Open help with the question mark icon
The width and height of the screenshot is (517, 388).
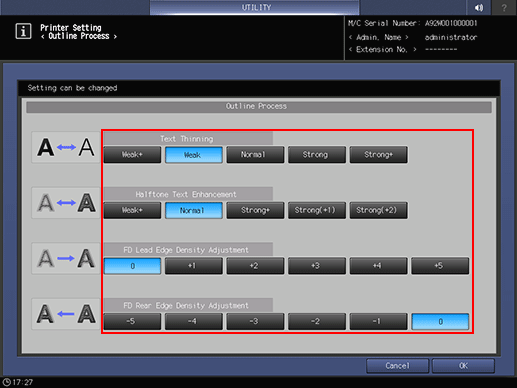click(x=504, y=7)
